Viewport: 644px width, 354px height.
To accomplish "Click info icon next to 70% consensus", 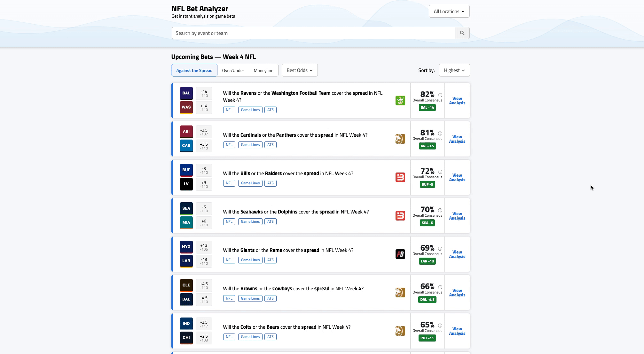I will tap(440, 210).
